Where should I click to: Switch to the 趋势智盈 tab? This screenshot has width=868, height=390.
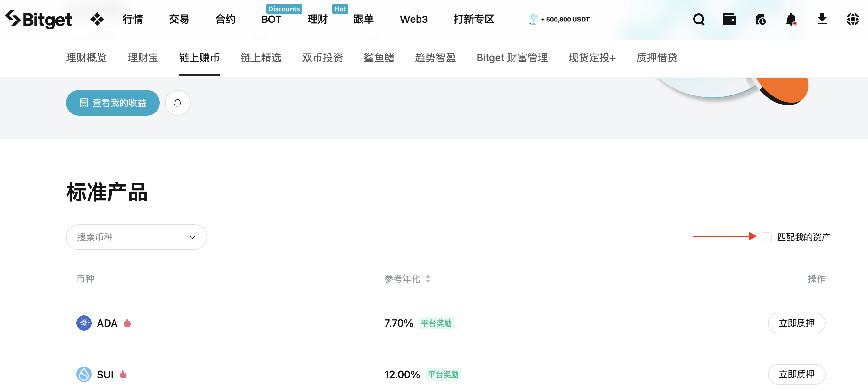(x=435, y=58)
